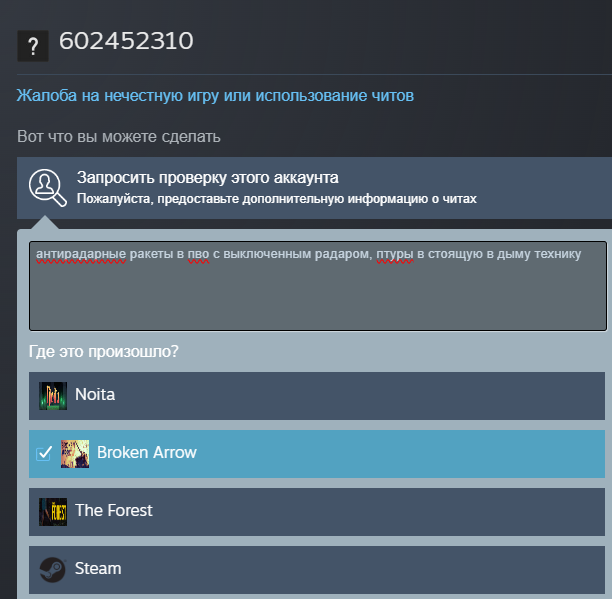This screenshot has width=612, height=599.
Task: Click the account ID 602452310
Action: tap(126, 41)
